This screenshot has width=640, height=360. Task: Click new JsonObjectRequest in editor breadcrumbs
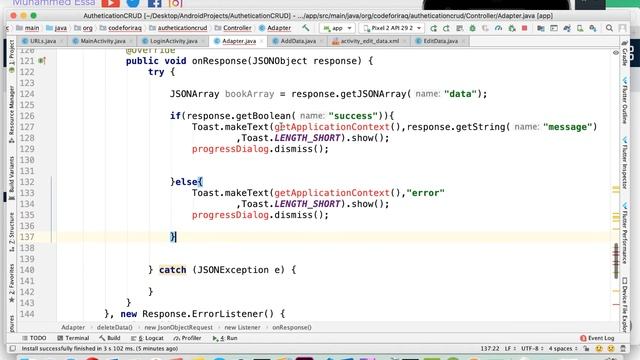click(x=178, y=327)
